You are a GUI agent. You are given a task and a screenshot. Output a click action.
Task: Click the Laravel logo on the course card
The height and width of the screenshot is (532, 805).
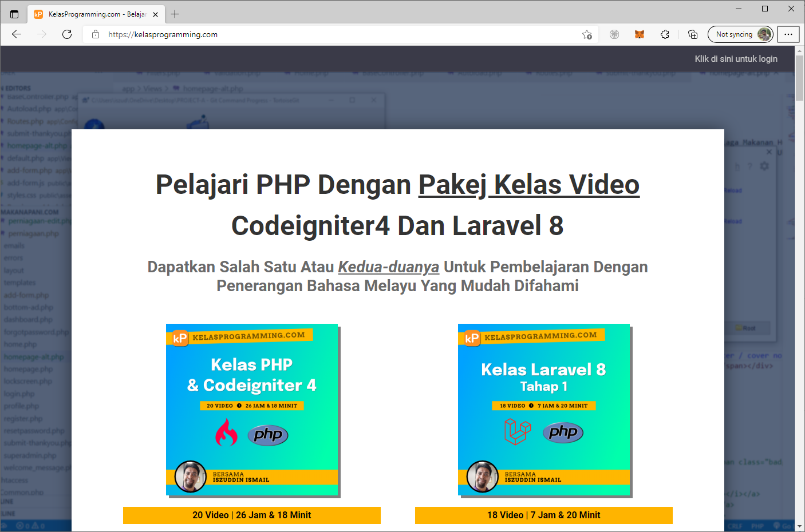coord(518,431)
